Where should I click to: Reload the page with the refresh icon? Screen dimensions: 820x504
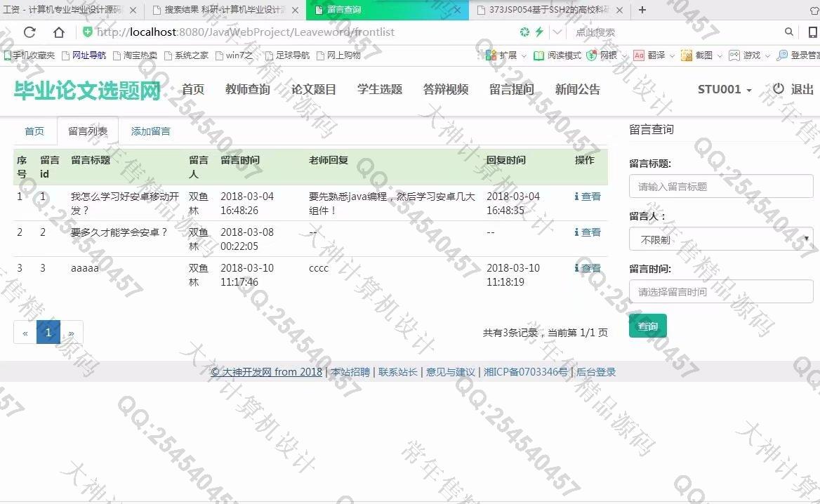click(x=29, y=32)
